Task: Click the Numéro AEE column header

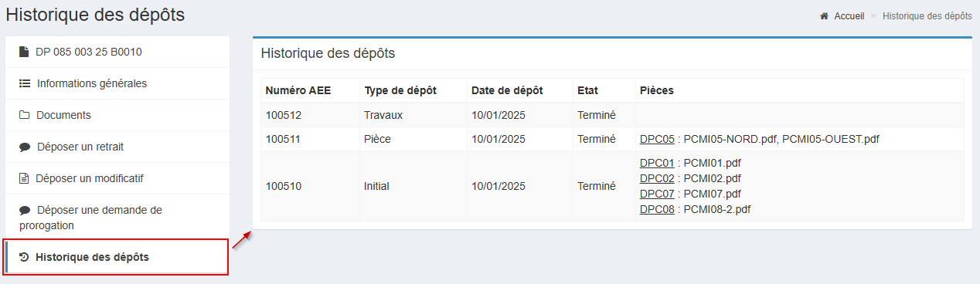Action: click(298, 90)
